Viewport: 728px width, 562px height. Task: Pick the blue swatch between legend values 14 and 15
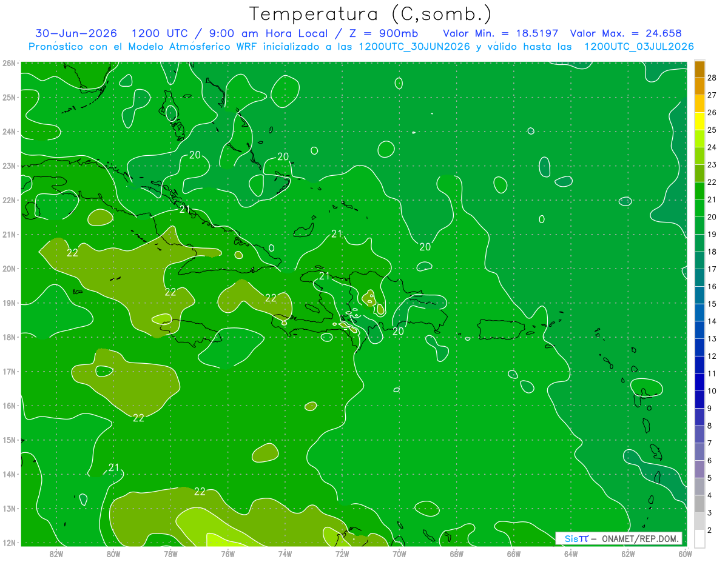click(x=699, y=312)
